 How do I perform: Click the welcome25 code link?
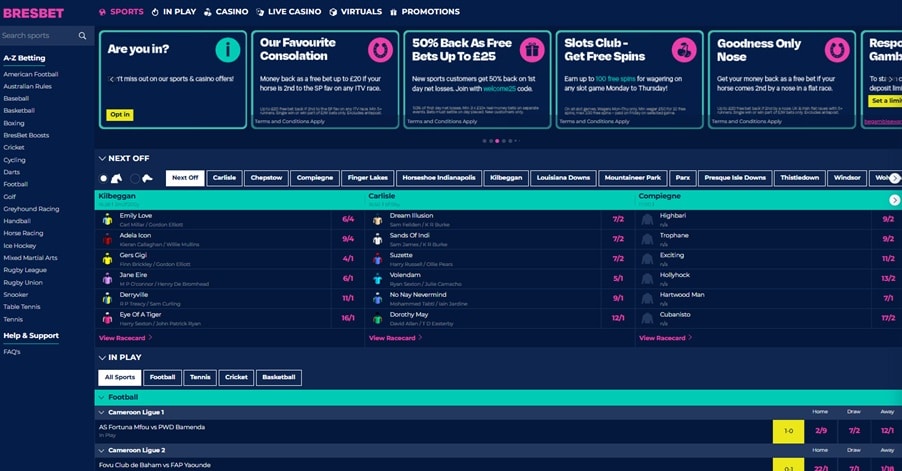pos(499,89)
